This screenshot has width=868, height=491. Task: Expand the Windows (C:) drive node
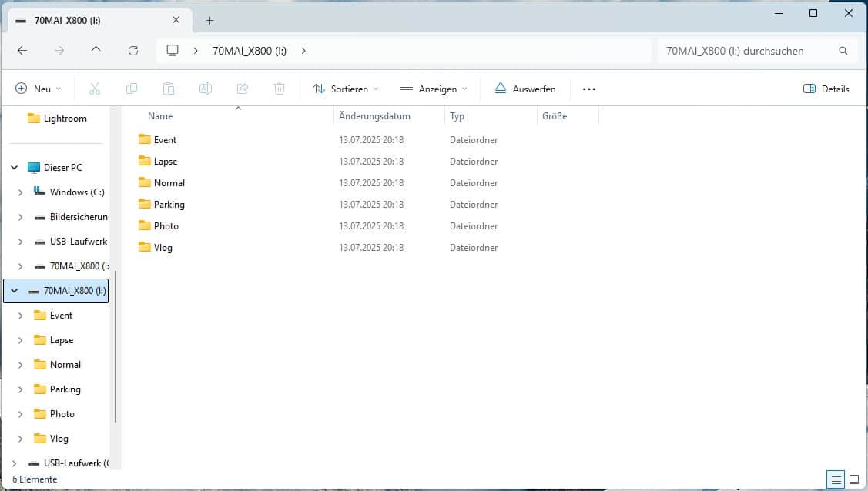click(20, 192)
